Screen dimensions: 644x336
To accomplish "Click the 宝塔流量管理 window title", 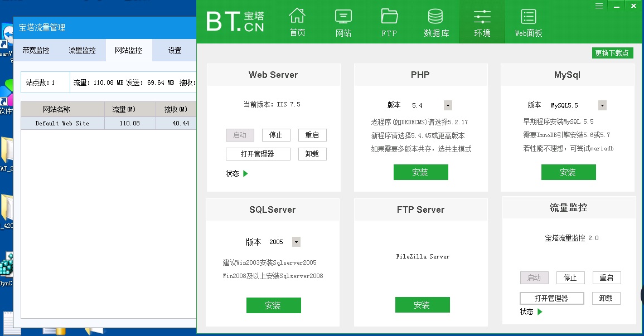I will (42, 27).
